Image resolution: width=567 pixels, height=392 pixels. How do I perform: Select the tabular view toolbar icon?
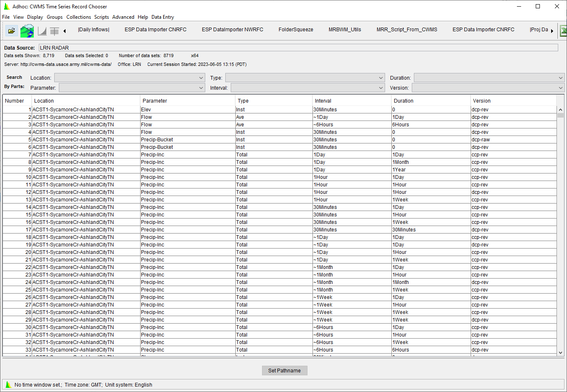pyautogui.click(x=55, y=30)
